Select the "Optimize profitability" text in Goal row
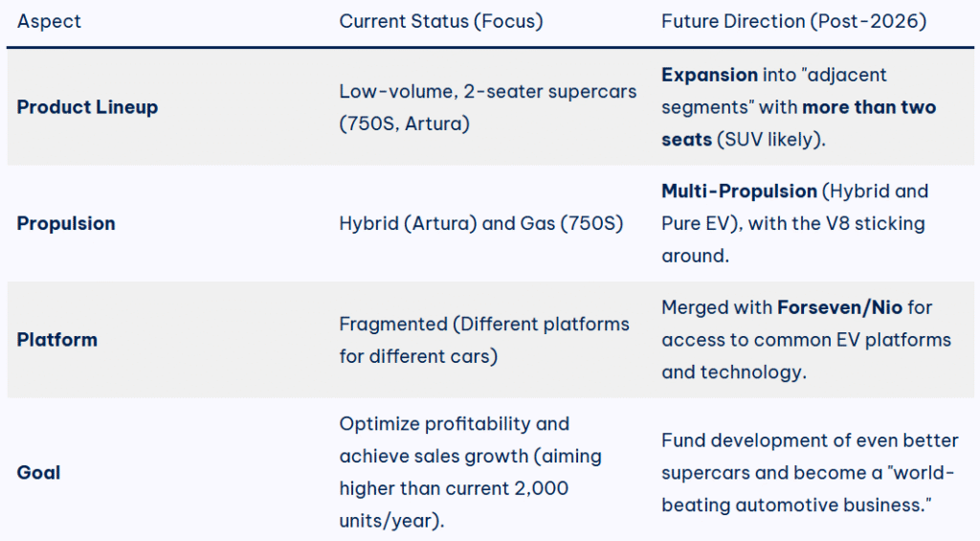The image size is (980, 541). pos(454,423)
